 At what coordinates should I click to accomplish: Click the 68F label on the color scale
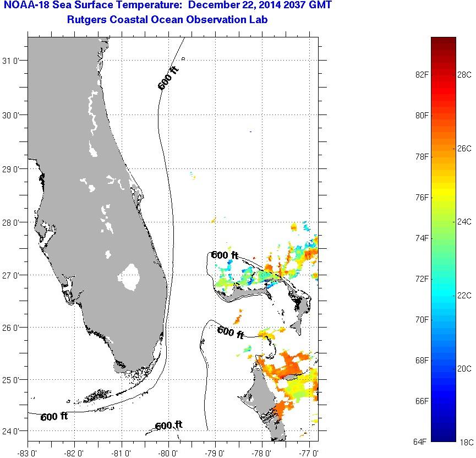click(423, 361)
